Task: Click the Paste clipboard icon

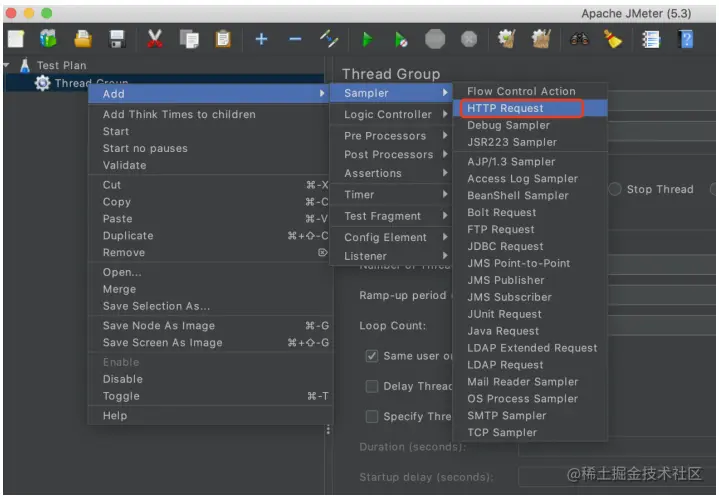Action: pyautogui.click(x=223, y=39)
